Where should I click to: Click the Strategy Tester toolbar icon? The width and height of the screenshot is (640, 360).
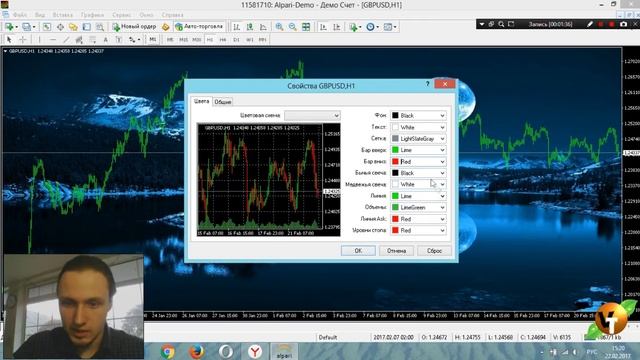(x=100, y=27)
